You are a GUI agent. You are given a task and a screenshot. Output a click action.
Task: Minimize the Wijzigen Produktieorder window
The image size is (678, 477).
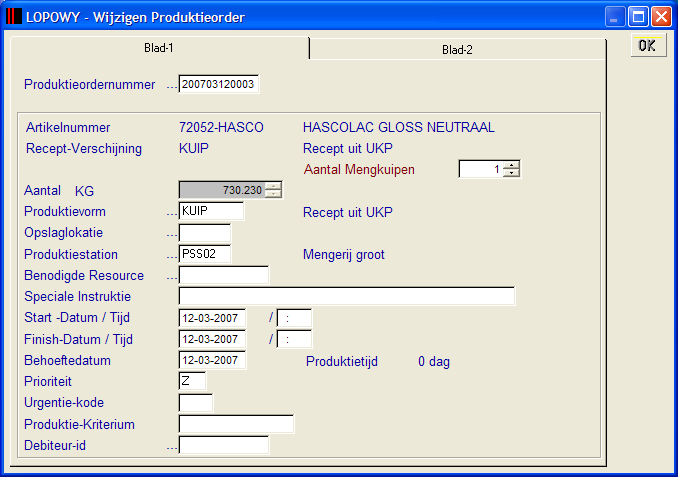(x=614, y=17)
